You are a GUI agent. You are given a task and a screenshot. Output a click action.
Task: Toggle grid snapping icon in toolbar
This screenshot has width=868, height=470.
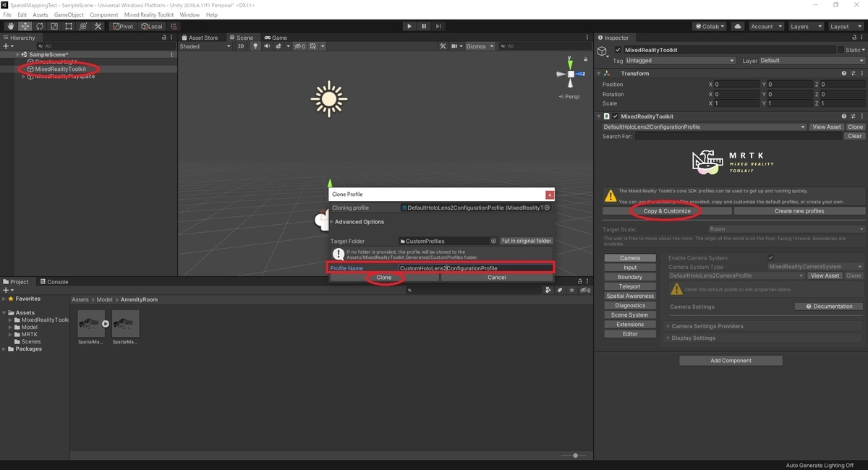(174, 26)
